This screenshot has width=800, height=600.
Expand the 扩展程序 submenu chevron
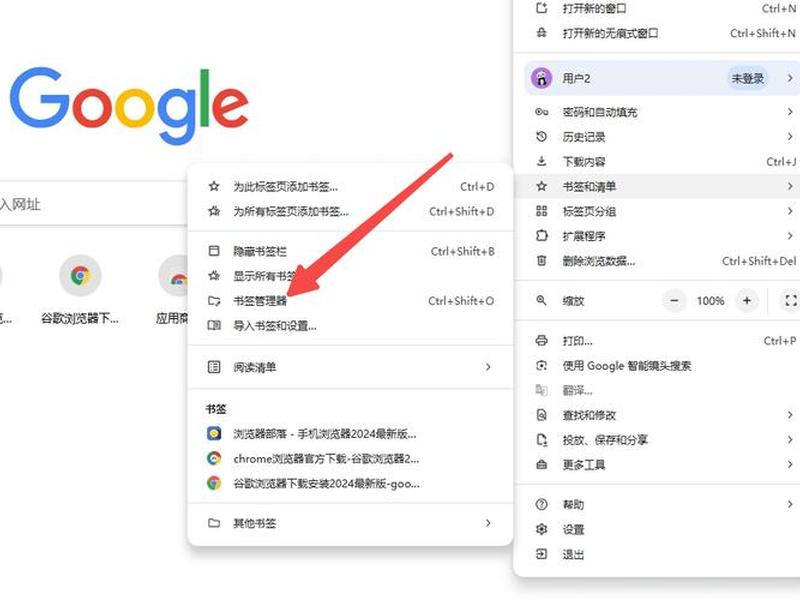(x=790, y=236)
